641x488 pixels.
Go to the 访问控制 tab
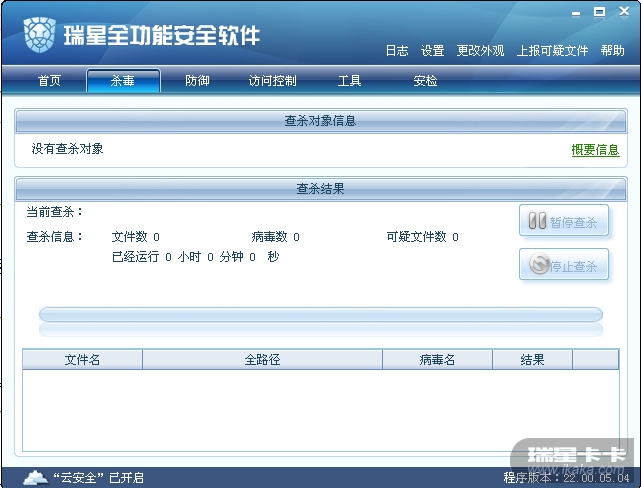(x=272, y=81)
